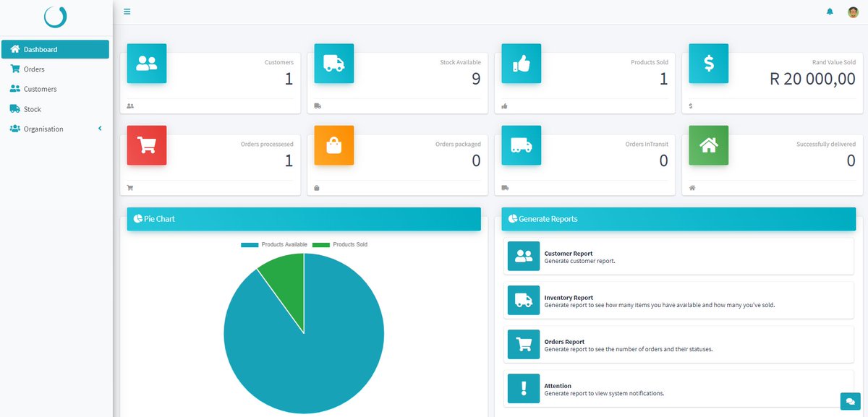Open the user avatar profile menu

click(853, 12)
